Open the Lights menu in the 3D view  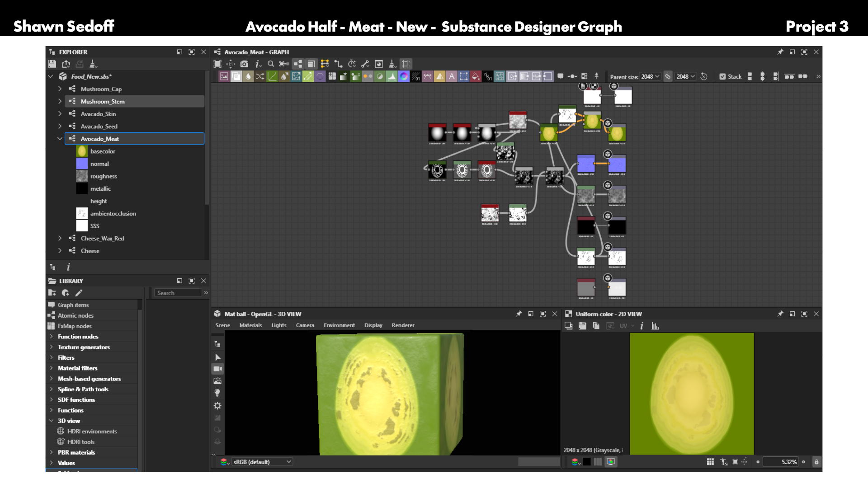tap(279, 325)
